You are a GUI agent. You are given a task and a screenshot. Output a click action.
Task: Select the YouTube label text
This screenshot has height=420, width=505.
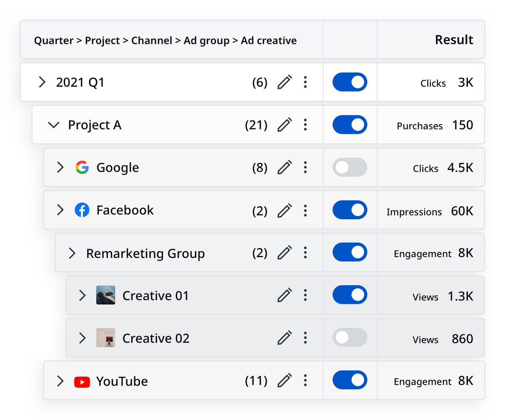122,381
